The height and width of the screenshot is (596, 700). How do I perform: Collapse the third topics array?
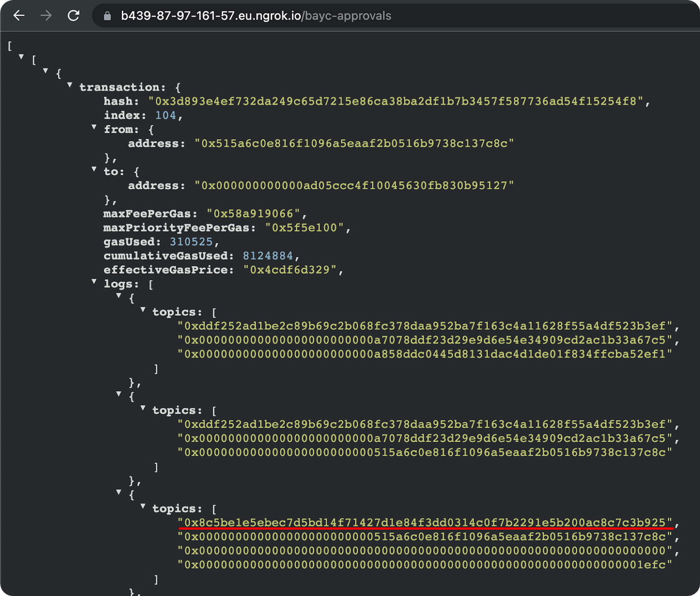click(143, 506)
